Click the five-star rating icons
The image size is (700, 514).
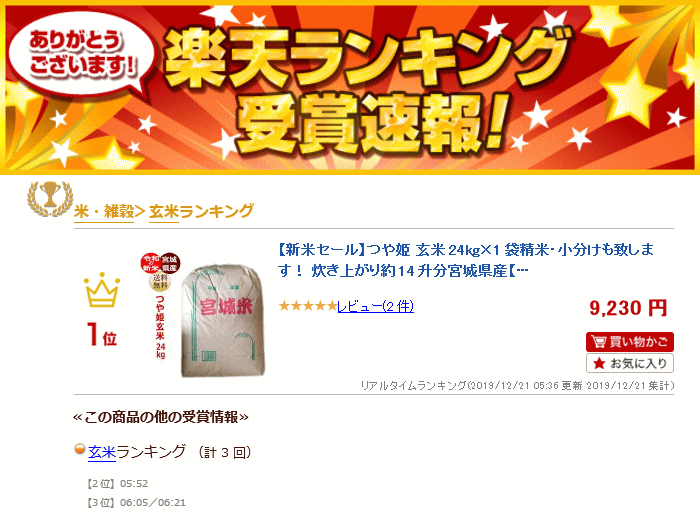[308, 306]
